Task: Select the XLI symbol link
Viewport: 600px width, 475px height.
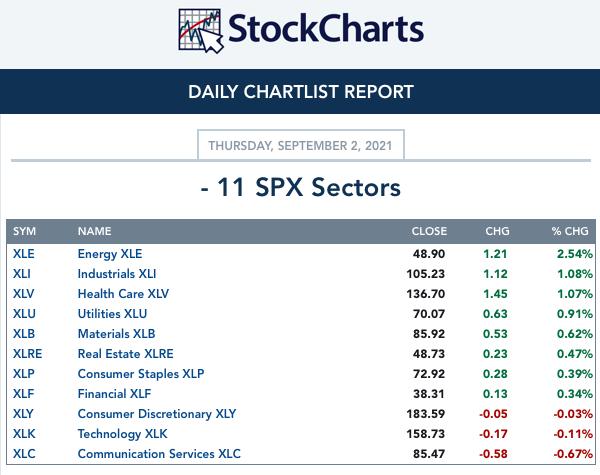Action: [22, 274]
